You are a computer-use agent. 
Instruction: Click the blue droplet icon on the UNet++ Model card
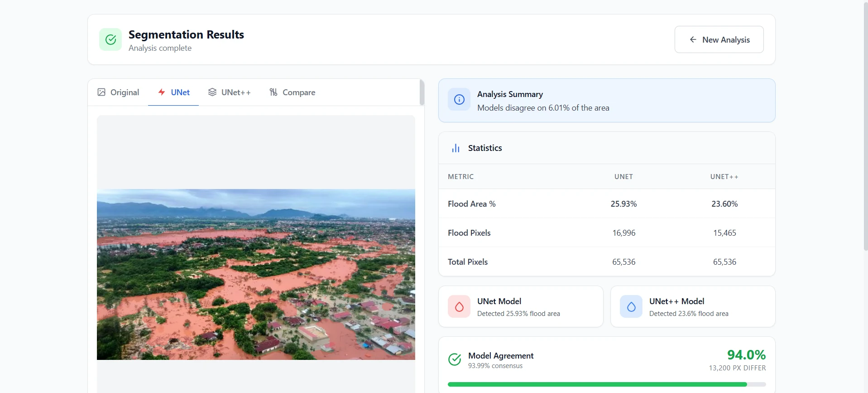pos(631,307)
